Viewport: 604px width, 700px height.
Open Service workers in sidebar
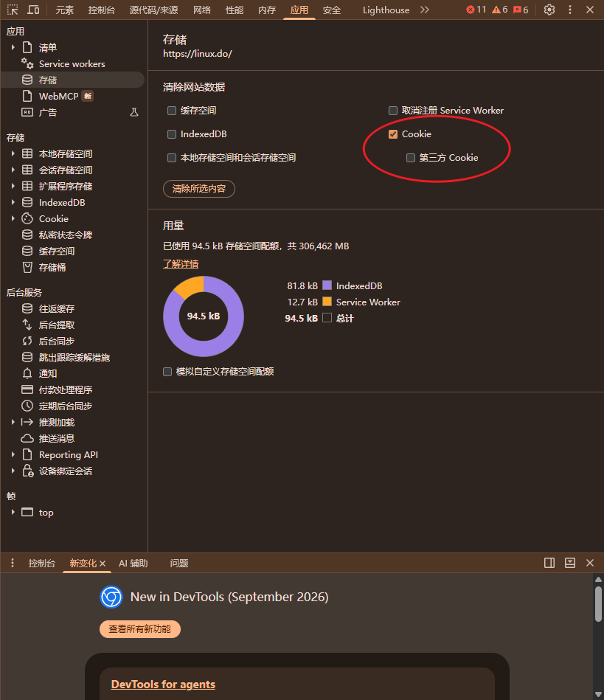[72, 64]
